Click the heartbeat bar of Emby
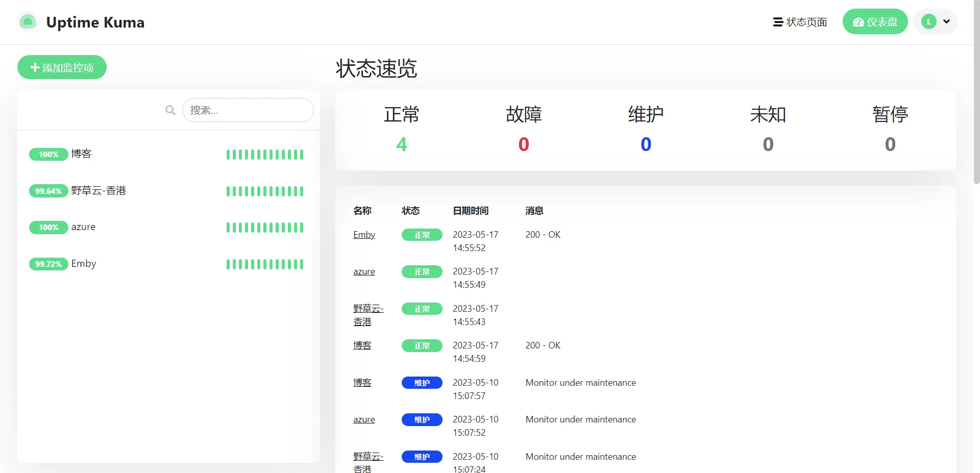The image size is (980, 473). (265, 264)
